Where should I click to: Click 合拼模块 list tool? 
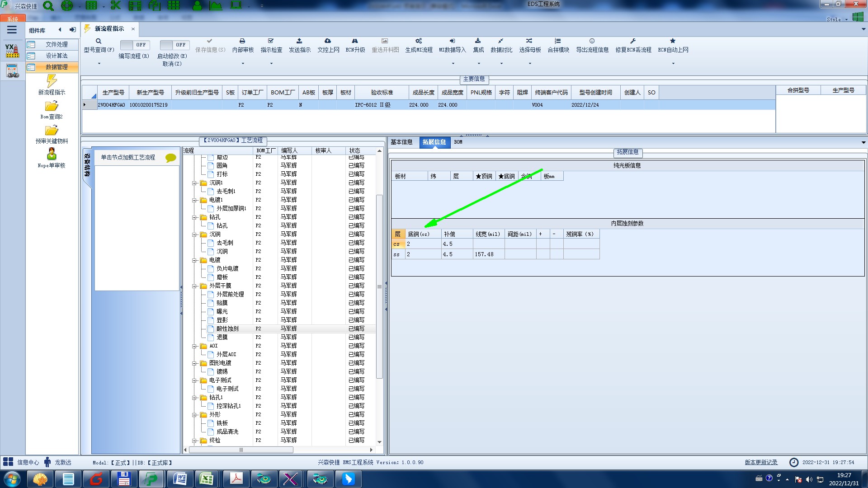tap(558, 45)
